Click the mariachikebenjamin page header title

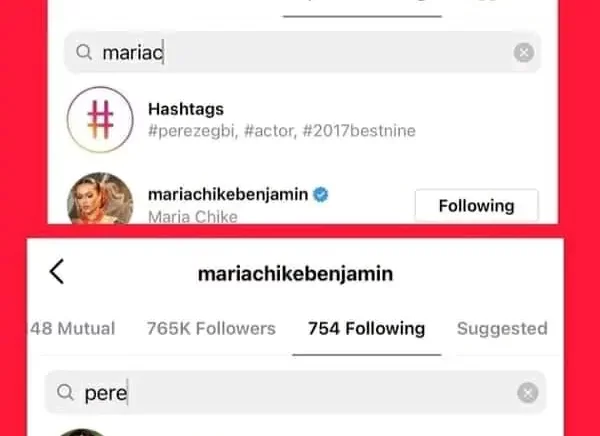click(293, 272)
